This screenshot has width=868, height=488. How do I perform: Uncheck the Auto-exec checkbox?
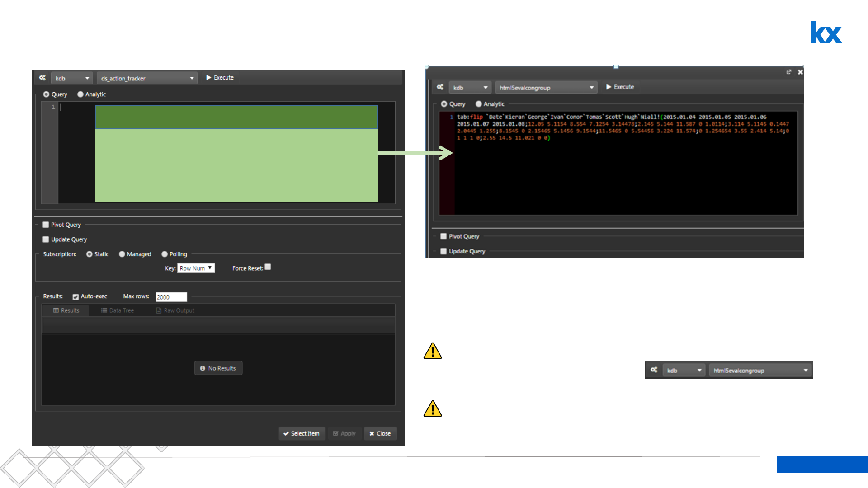click(x=75, y=297)
